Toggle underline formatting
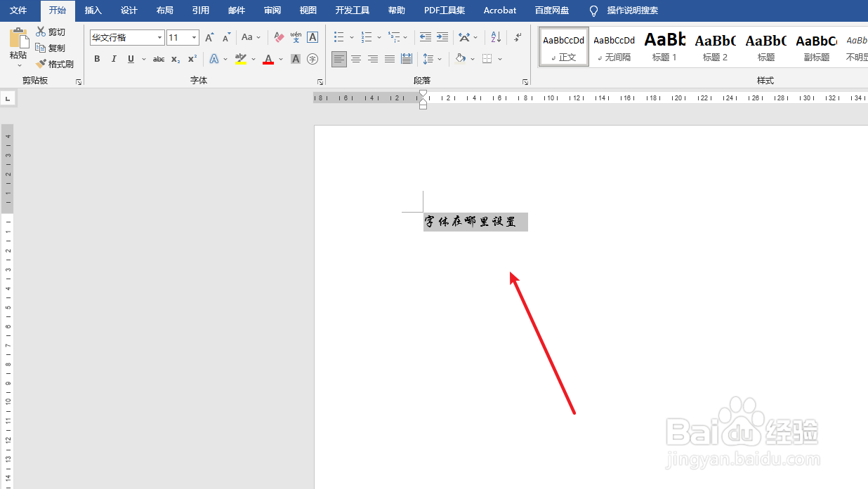 click(131, 59)
